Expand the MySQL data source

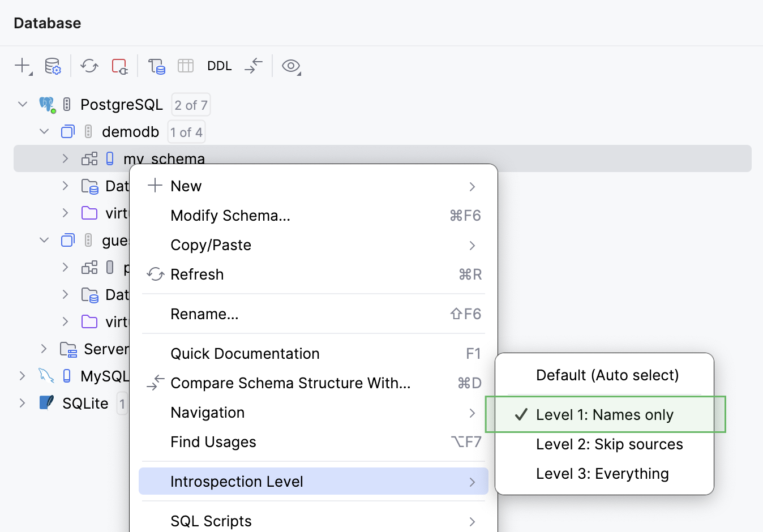[x=22, y=376]
